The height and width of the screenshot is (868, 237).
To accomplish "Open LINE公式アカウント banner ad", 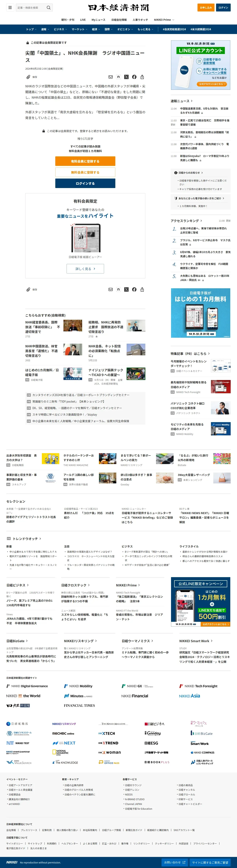I will click(201, 65).
